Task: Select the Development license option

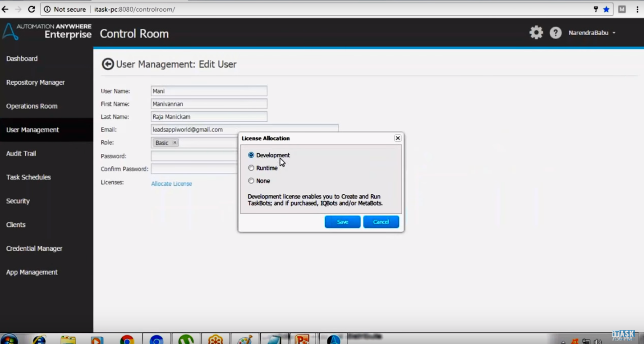Action: tap(251, 155)
